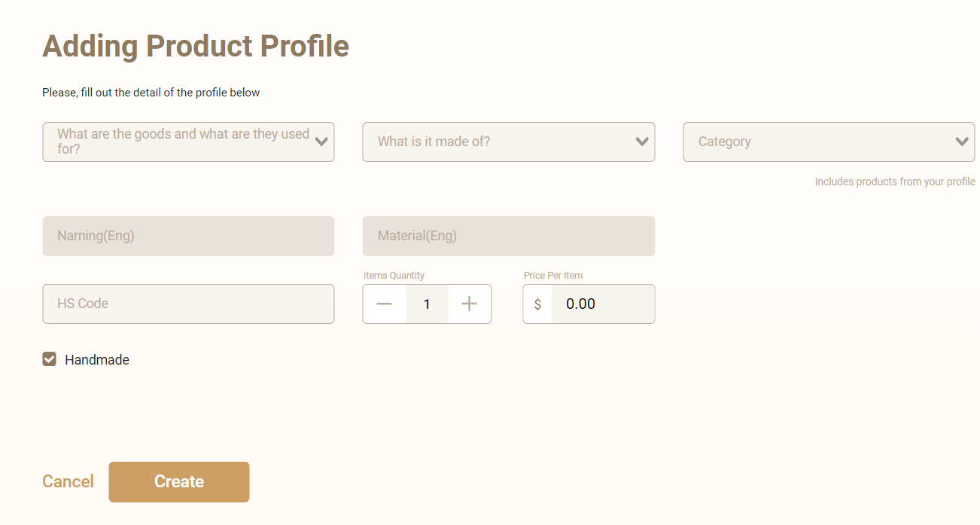Create the product profile

tap(179, 482)
